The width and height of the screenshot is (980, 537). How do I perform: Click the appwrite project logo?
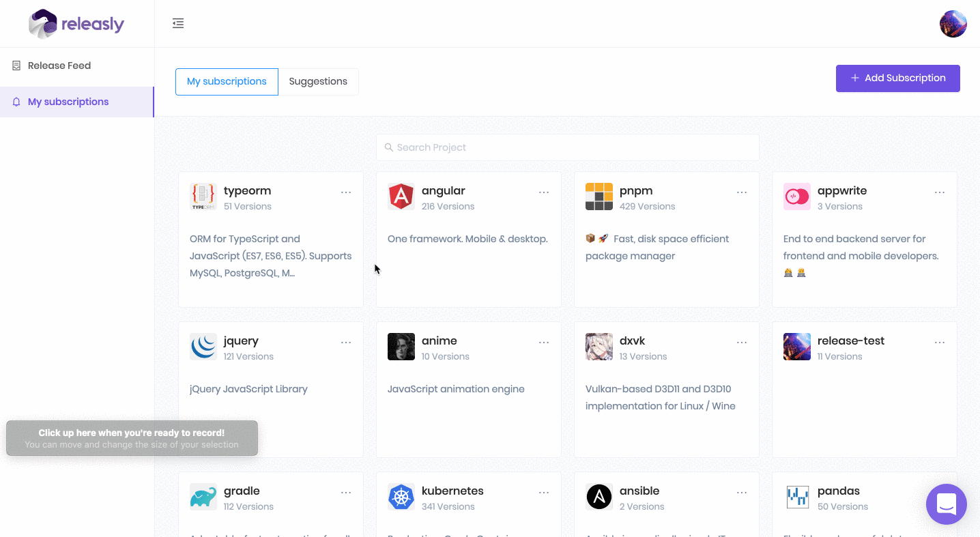[797, 197]
